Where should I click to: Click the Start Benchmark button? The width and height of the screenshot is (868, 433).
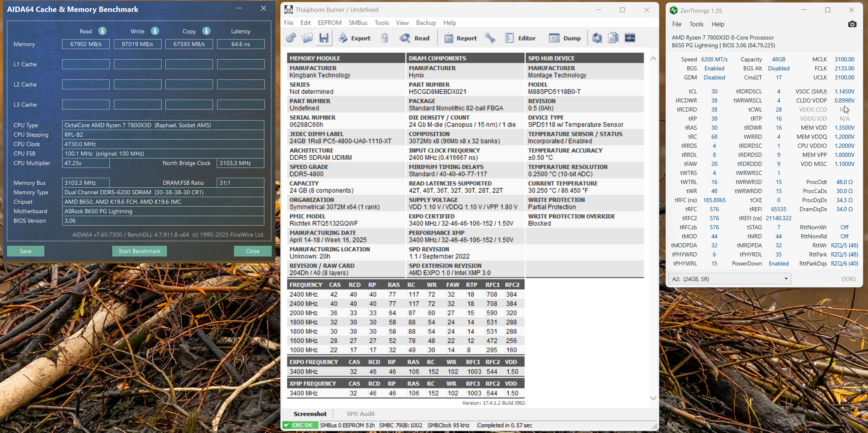point(139,251)
